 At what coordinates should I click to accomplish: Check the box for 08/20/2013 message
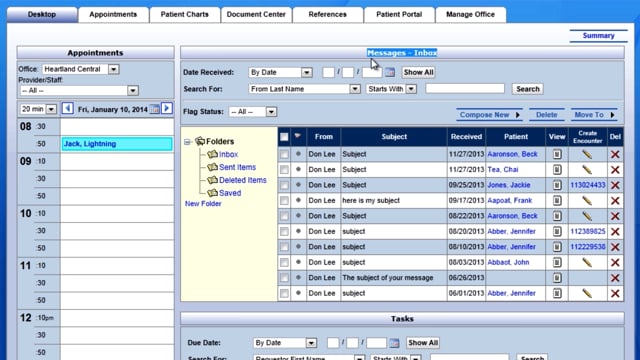[x=284, y=232]
